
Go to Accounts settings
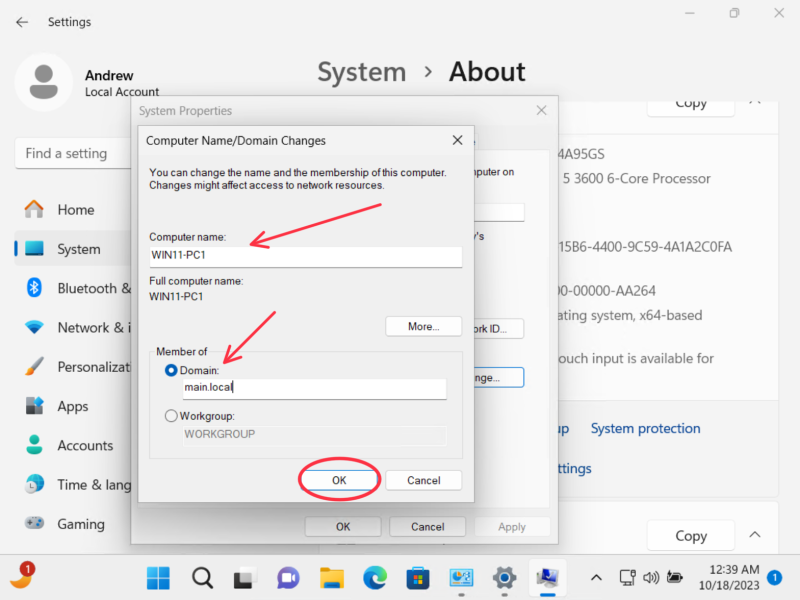(86, 445)
